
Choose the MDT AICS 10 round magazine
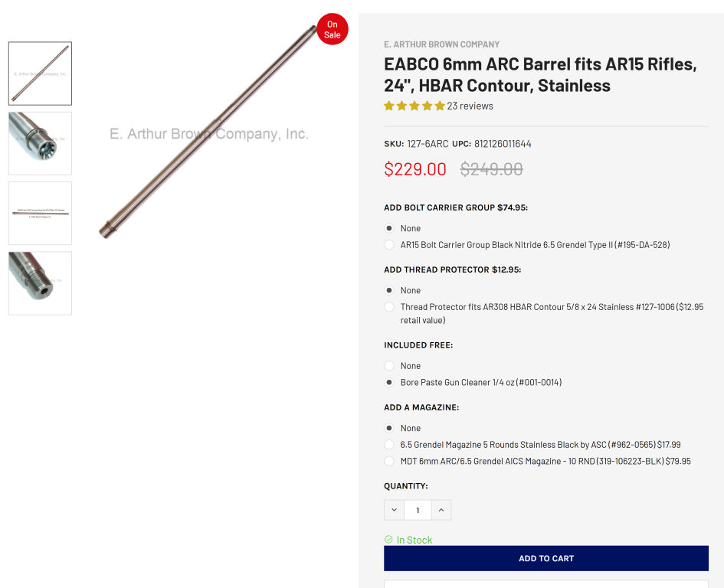coord(389,462)
